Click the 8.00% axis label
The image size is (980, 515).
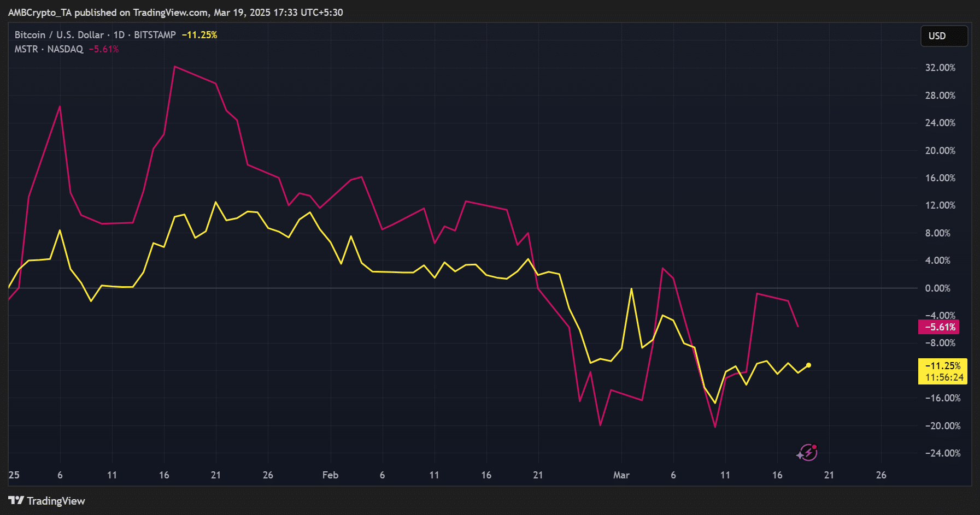pyautogui.click(x=938, y=233)
